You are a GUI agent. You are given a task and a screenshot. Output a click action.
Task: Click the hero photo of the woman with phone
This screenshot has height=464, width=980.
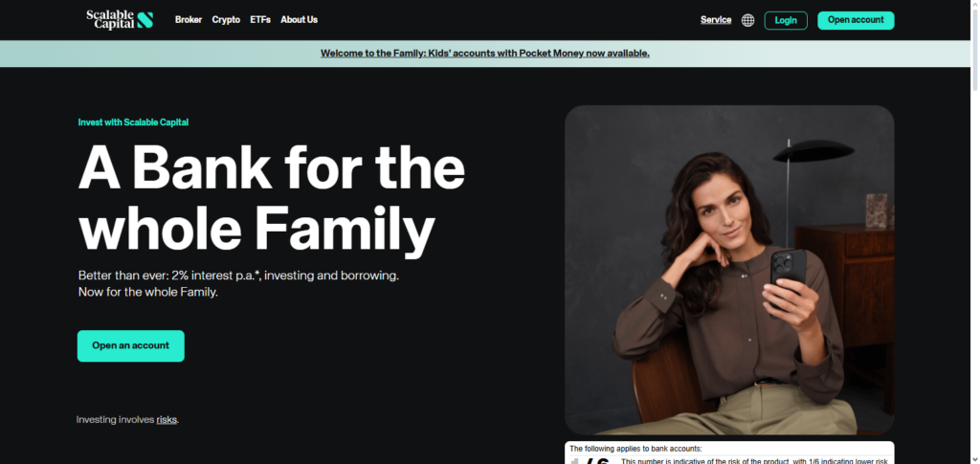pyautogui.click(x=729, y=270)
